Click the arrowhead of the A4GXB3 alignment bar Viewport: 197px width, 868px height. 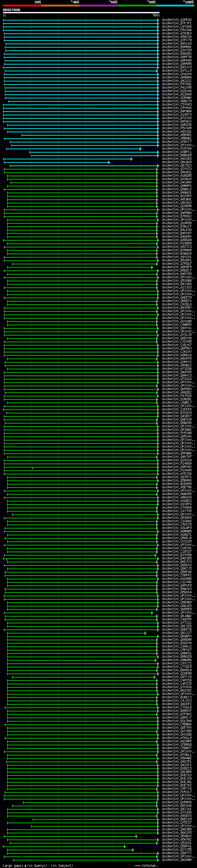pyautogui.click(x=131, y=159)
